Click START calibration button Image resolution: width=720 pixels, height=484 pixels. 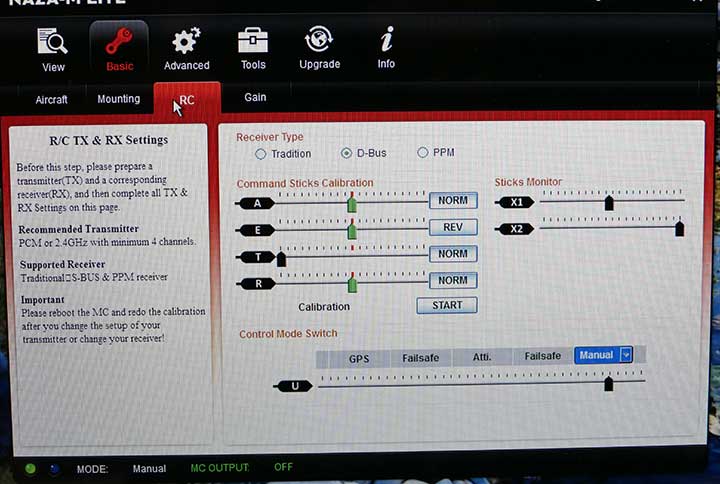pos(447,305)
